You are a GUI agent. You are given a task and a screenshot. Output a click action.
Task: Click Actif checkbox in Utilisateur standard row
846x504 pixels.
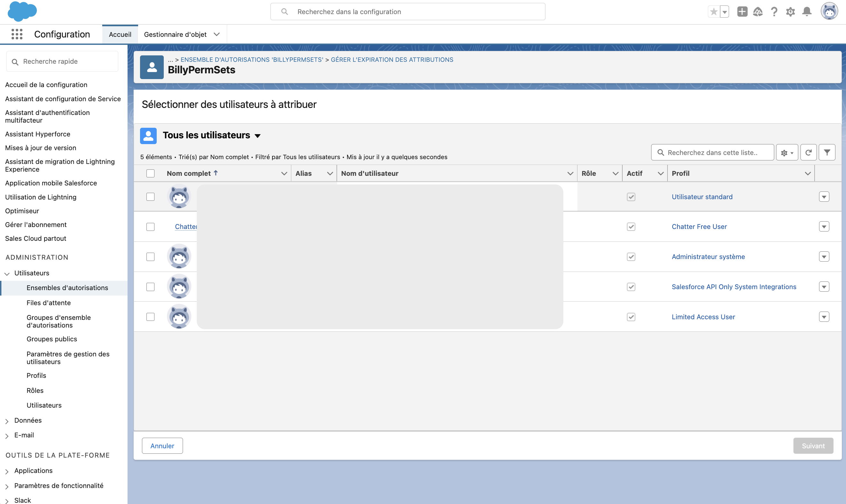(x=631, y=197)
